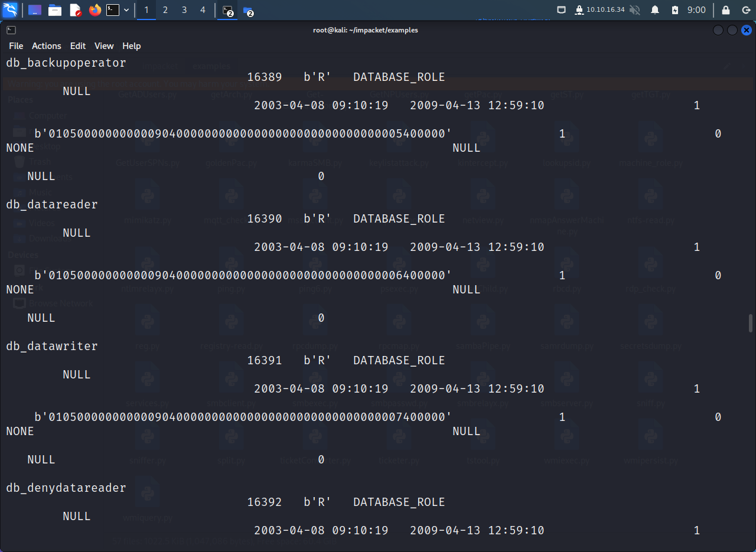Open the Kali applications menu
Viewport: 756px width, 552px height.
coord(11,10)
